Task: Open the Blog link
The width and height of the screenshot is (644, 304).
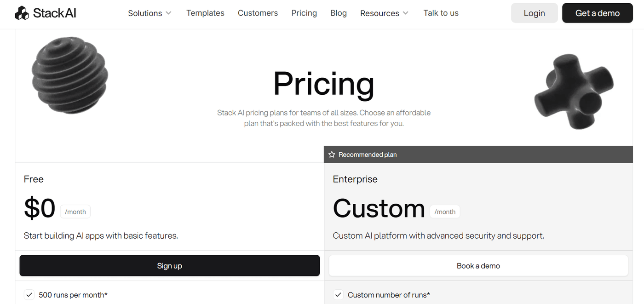Action: pos(339,13)
